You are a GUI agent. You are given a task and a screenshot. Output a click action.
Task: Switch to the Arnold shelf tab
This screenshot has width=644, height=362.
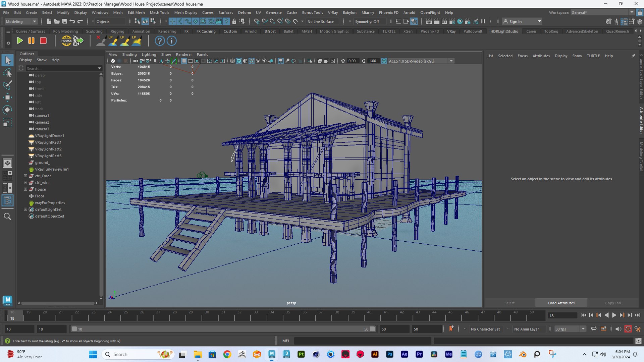tap(251, 31)
